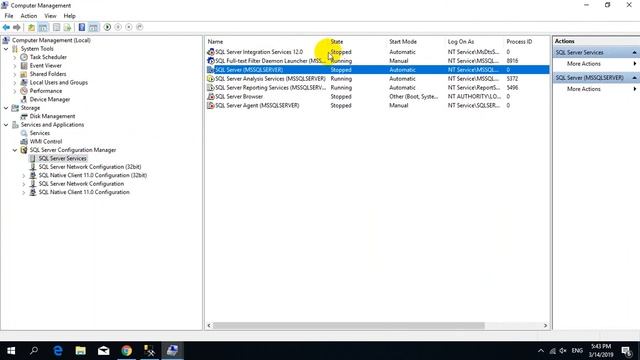Select SQL Server Agent (MSSQLSERVER) row

tap(378, 106)
